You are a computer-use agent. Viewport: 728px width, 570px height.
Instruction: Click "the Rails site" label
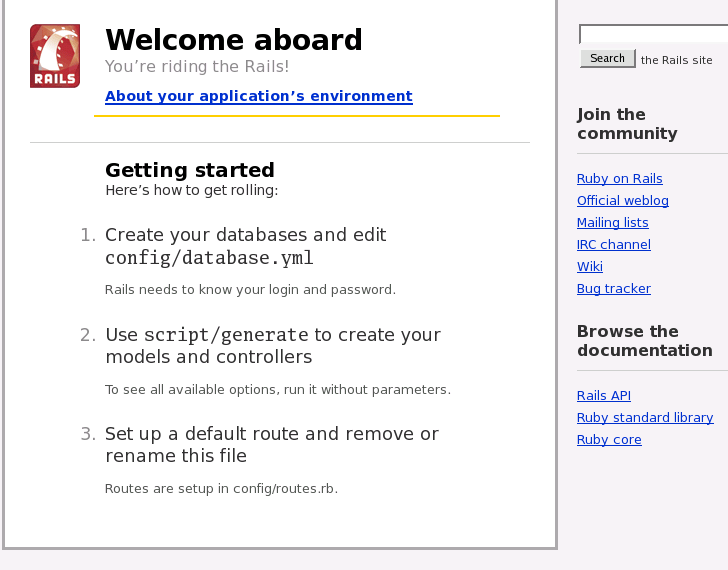tap(676, 60)
